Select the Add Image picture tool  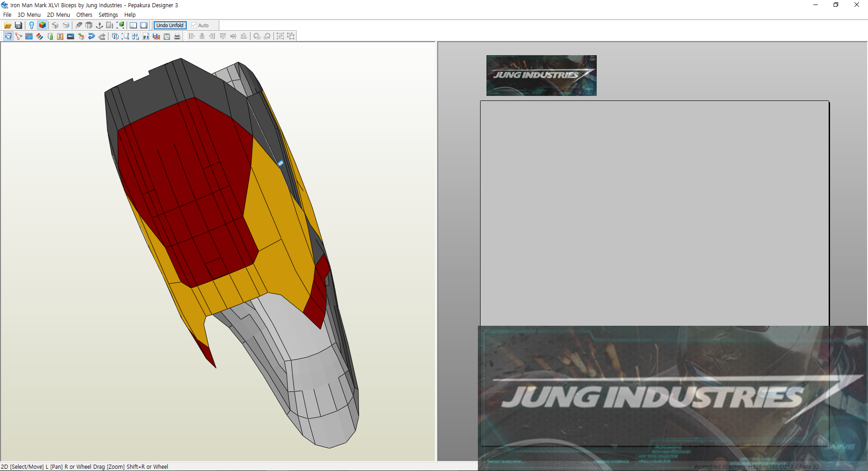[71, 36]
